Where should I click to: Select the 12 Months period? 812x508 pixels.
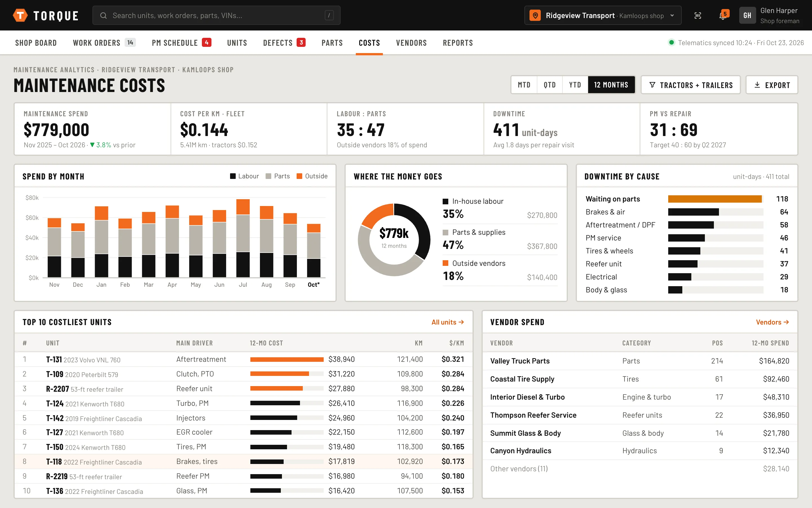click(x=611, y=85)
